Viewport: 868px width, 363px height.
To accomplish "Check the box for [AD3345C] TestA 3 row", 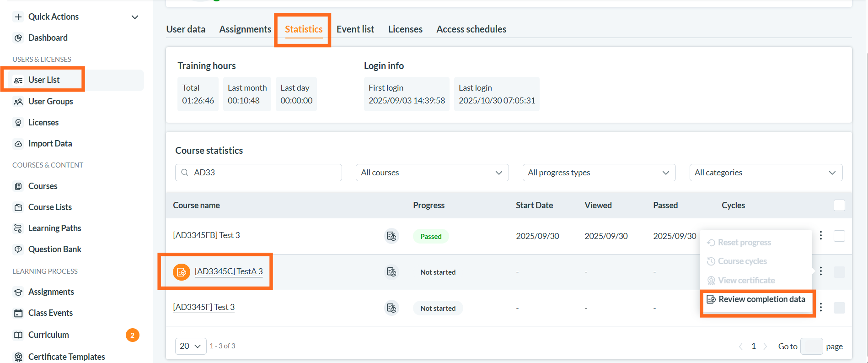I will pos(839,272).
